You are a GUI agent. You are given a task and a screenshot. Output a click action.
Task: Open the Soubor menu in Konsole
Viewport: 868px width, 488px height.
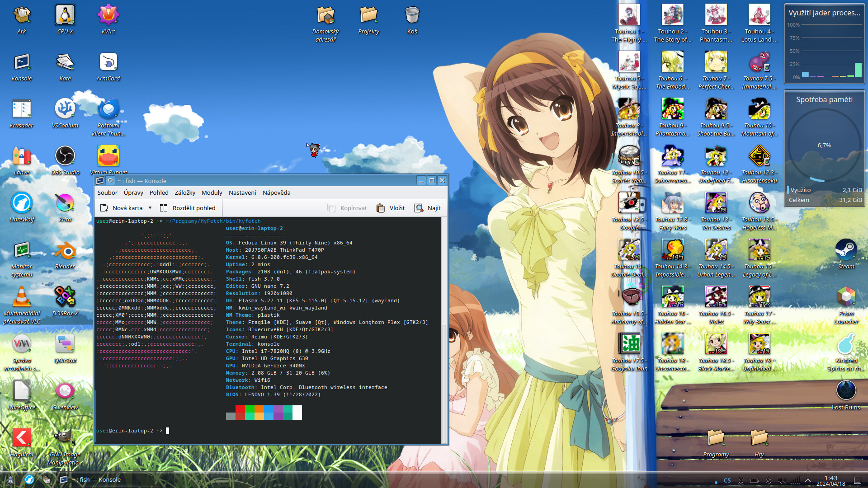coord(107,192)
